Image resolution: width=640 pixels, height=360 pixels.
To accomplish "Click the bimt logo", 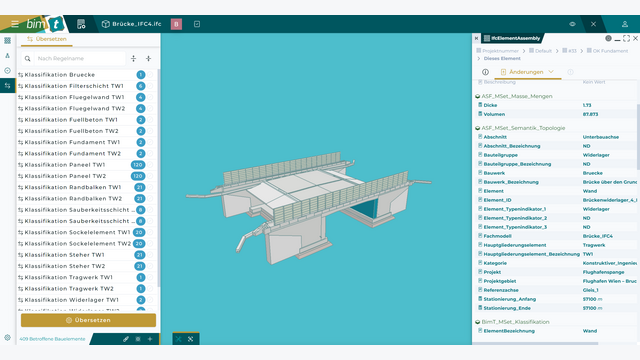I will (44, 24).
